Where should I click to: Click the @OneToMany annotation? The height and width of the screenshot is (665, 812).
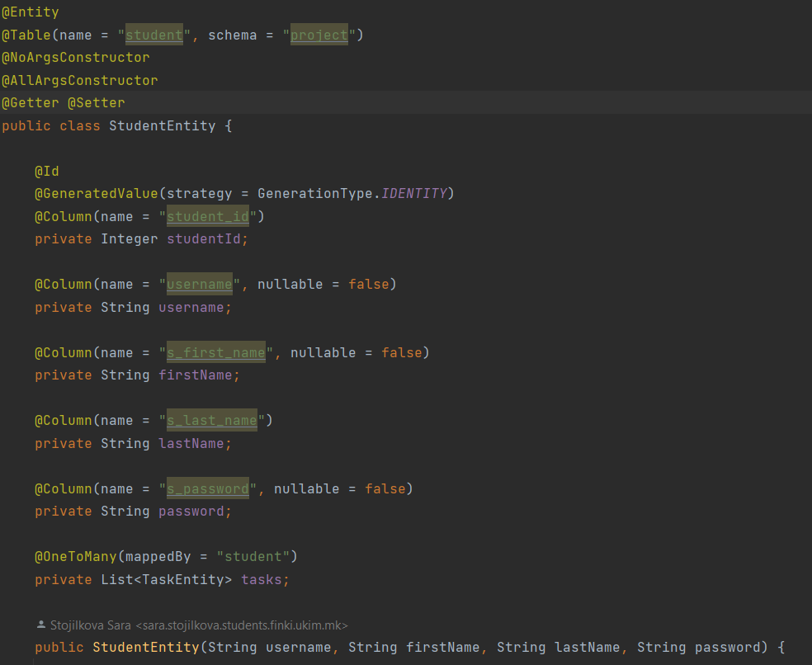[x=75, y=557]
